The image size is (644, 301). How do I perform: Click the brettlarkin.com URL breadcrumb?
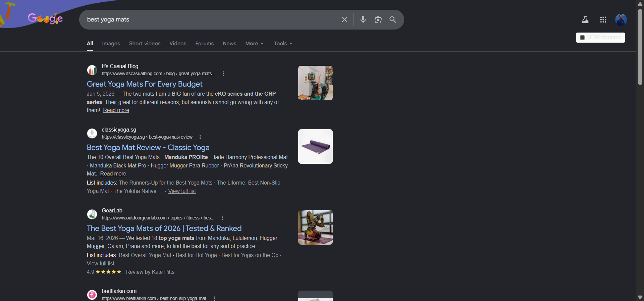click(x=154, y=298)
